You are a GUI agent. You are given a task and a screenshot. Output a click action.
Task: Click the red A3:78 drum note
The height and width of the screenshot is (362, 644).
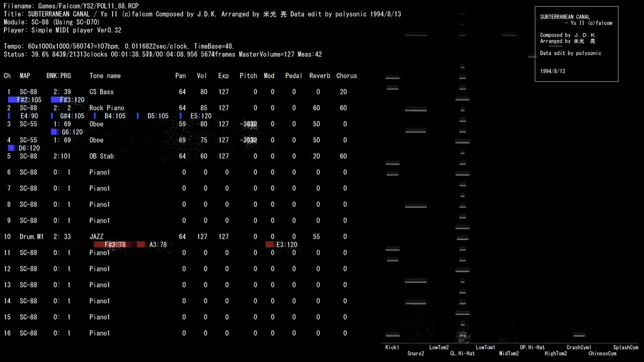coord(152,244)
